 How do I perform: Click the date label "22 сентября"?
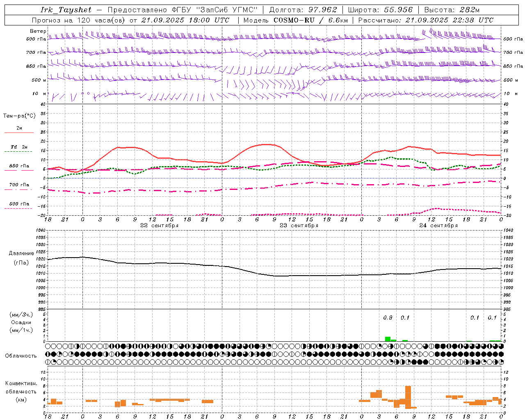(159, 226)
